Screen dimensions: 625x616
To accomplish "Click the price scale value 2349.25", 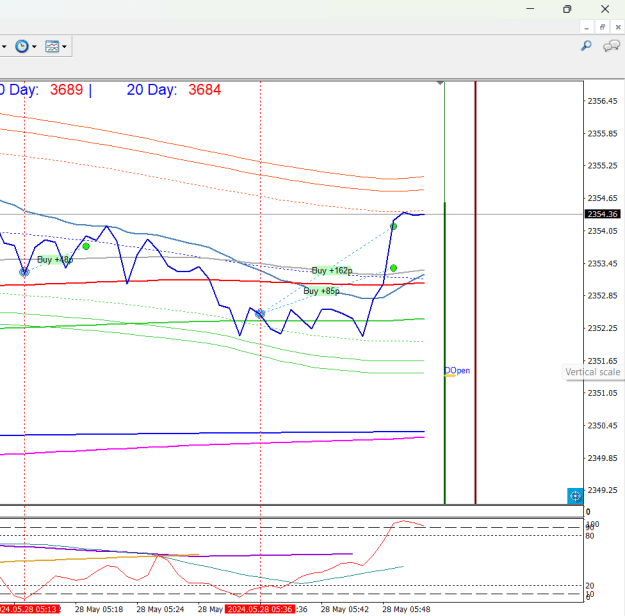I will click(602, 490).
